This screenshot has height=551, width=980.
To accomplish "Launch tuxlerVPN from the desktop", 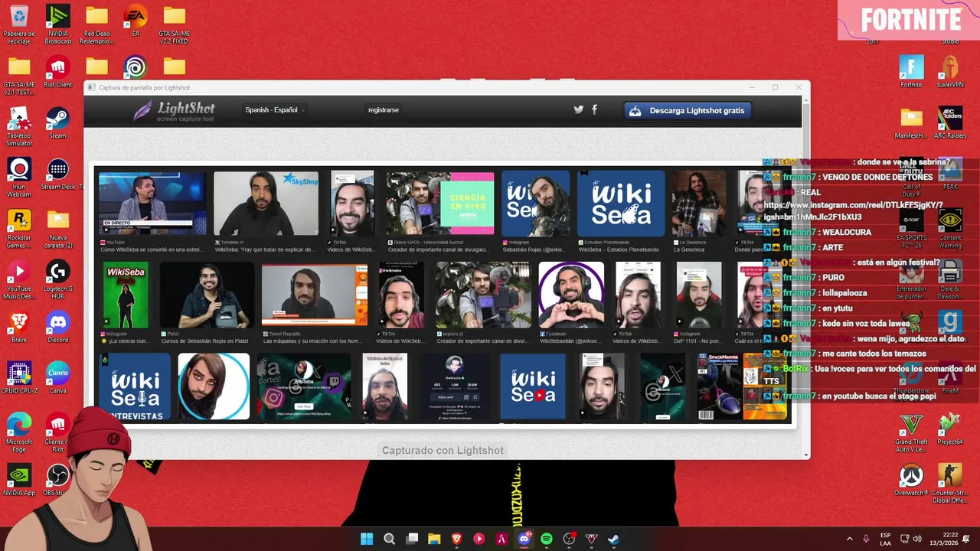I will 950,73.
